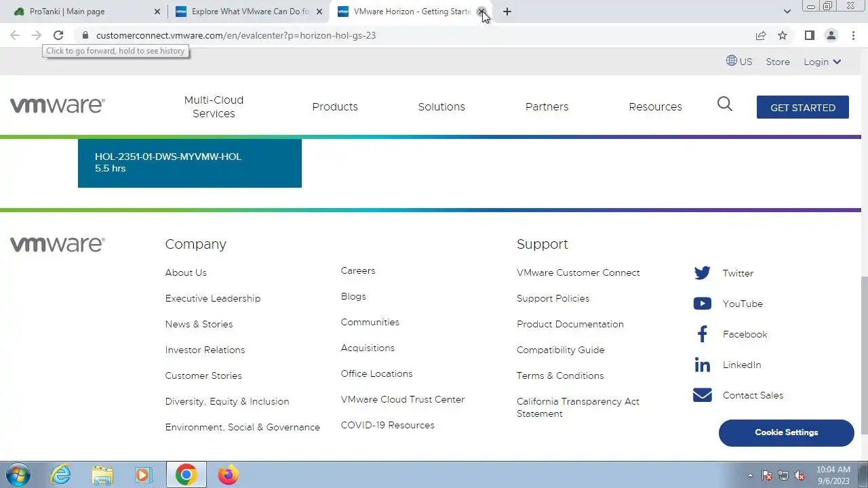Open the Office Locations link
Image resolution: width=868 pixels, height=488 pixels.
coord(376,373)
